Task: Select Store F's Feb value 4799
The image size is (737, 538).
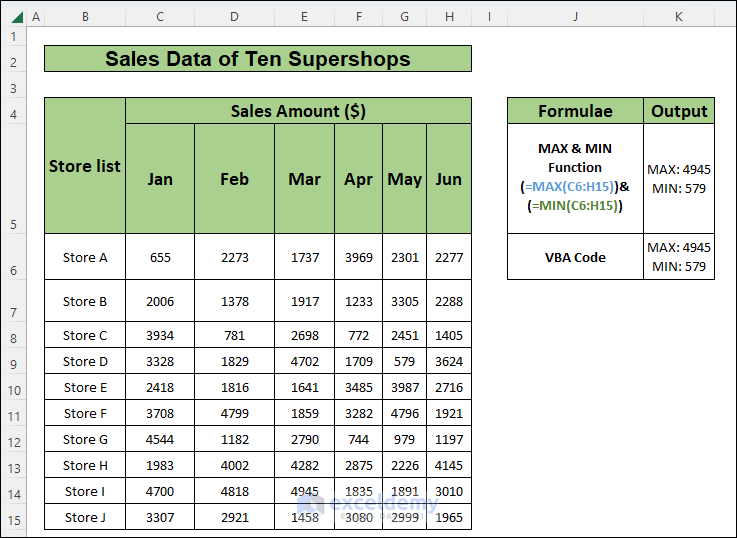Action: point(234,413)
